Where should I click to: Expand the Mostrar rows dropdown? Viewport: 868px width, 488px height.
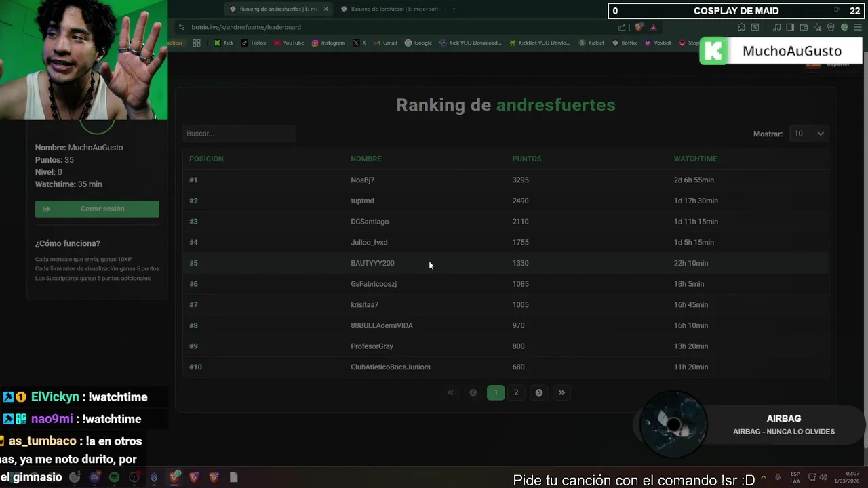[x=809, y=134]
